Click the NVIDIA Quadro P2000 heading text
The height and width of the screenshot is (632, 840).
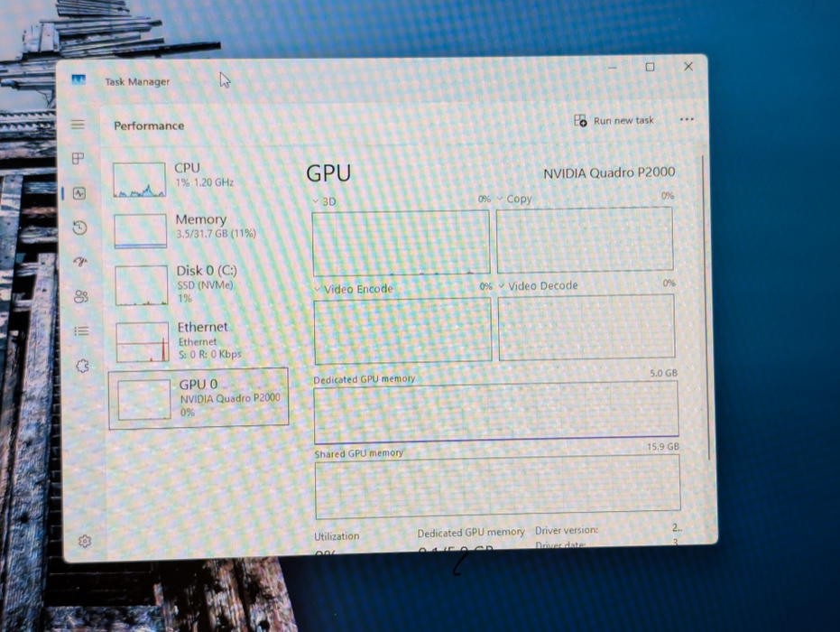[x=609, y=172]
